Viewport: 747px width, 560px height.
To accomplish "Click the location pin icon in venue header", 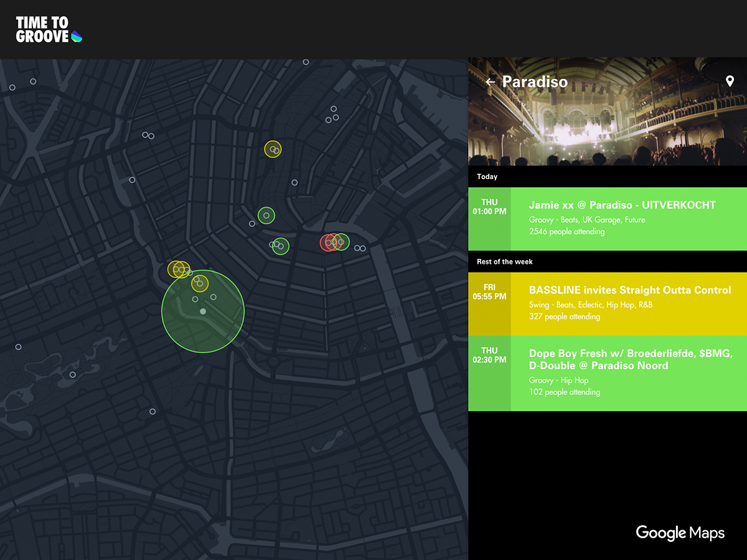I will (730, 82).
